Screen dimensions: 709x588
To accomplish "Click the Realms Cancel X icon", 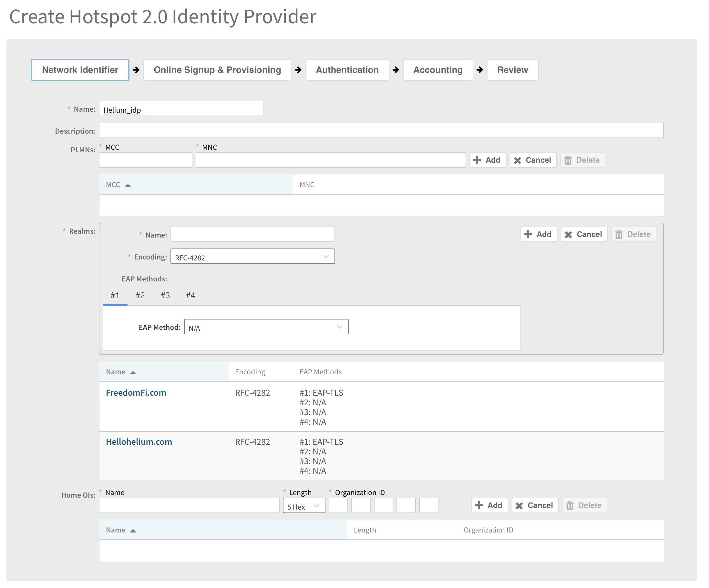I will (x=568, y=235).
